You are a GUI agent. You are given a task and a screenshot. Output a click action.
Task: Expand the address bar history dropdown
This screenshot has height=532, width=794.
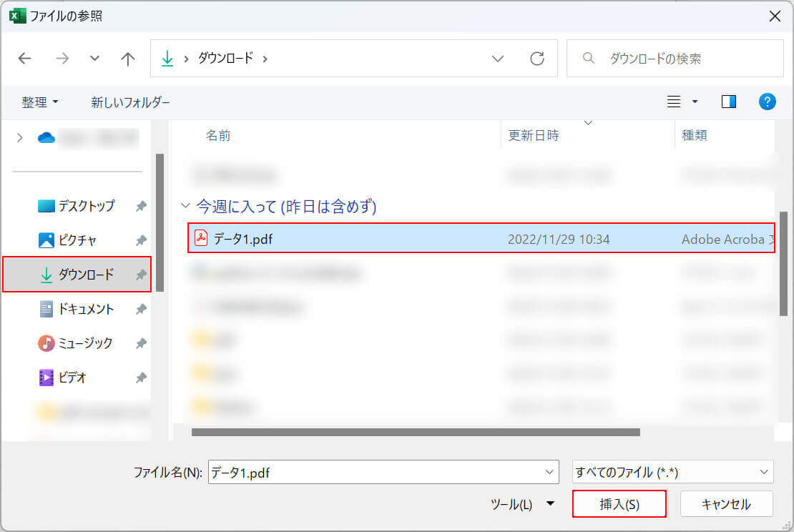pyautogui.click(x=498, y=59)
